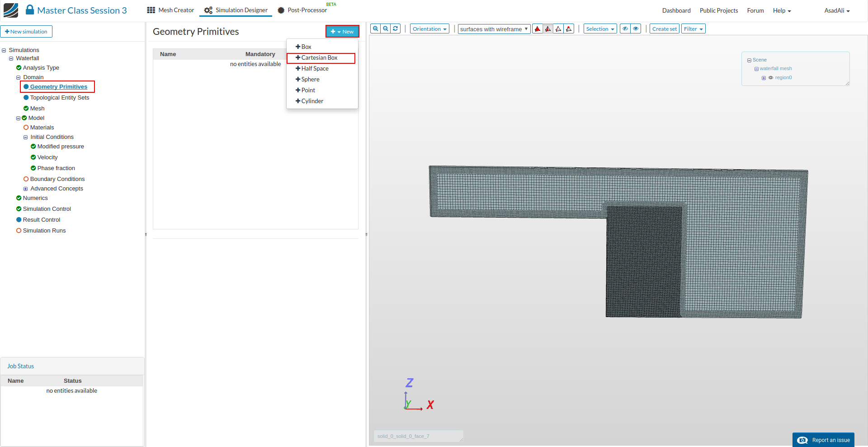The image size is (868, 447).
Task: Select the outlined pyramid pick mode icon
Action: 558,29
